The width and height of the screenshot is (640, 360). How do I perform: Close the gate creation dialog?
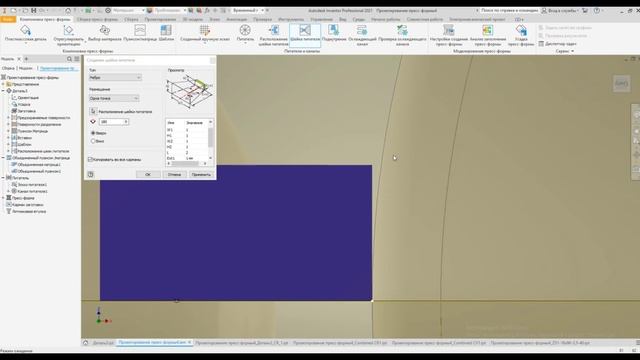pos(212,60)
